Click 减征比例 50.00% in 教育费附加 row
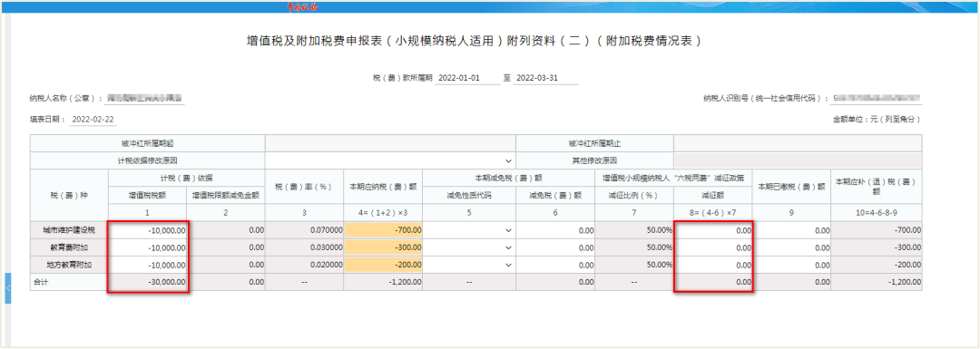980x349 pixels. 634,247
